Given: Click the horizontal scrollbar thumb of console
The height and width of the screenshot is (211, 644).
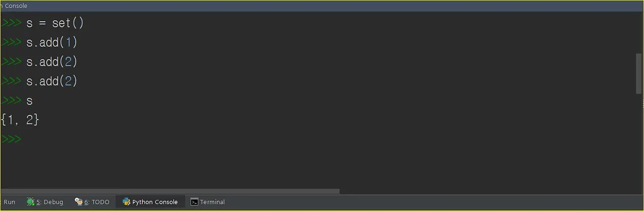Looking at the screenshot, I should click(x=170, y=191).
